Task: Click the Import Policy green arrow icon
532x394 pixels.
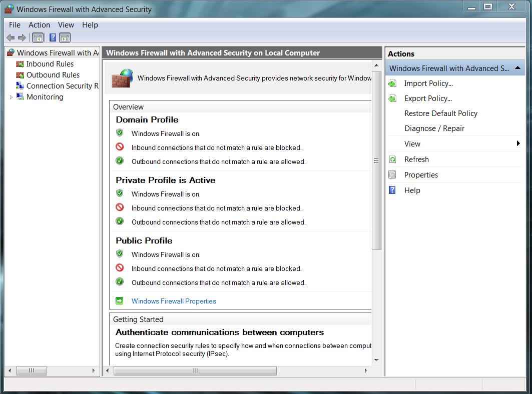Action: pos(392,83)
